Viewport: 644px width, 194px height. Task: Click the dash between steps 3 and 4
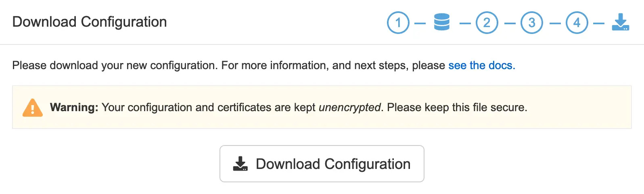click(x=555, y=23)
